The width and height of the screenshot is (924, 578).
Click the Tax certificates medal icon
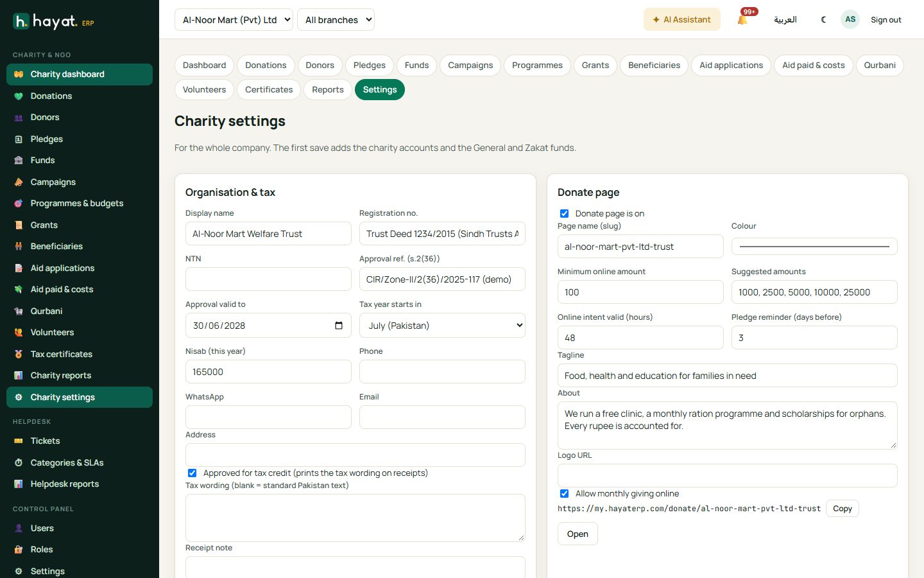pyautogui.click(x=19, y=355)
